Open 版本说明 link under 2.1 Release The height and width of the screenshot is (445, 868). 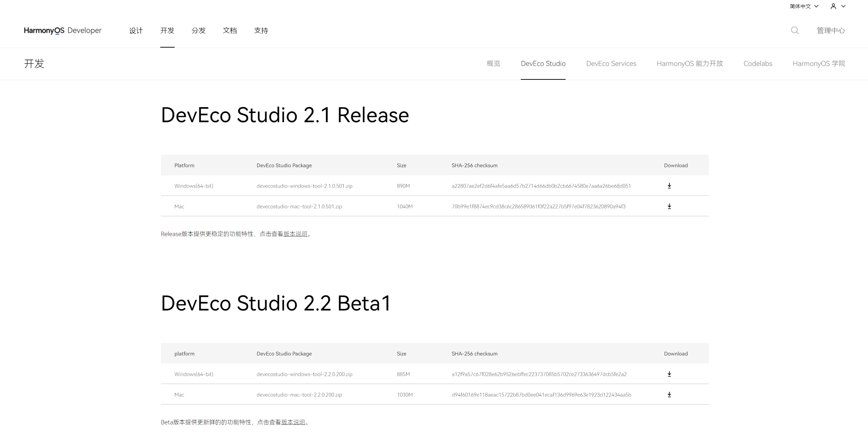[x=295, y=234]
